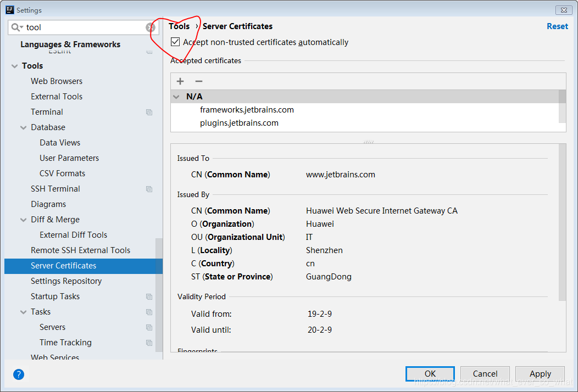This screenshot has height=392, width=578.
Task: Click the settings tree vertical scrollbar
Action: click(159, 295)
